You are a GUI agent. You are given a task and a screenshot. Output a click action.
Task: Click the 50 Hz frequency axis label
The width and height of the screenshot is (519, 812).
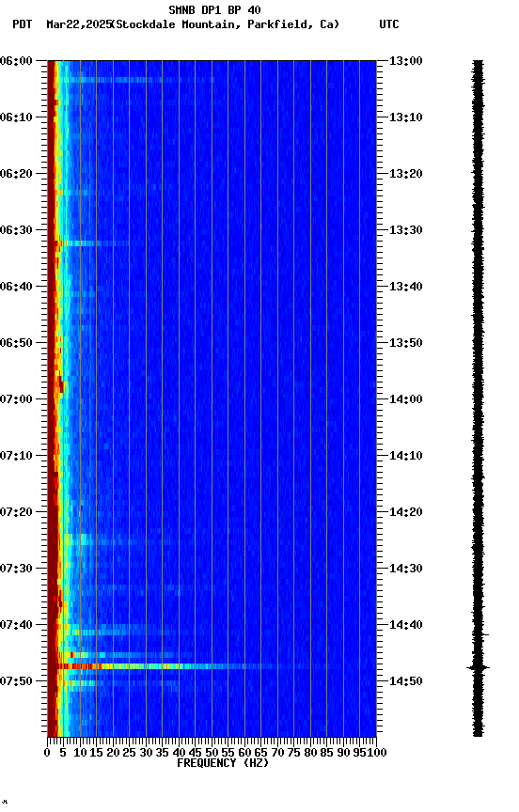(212, 753)
